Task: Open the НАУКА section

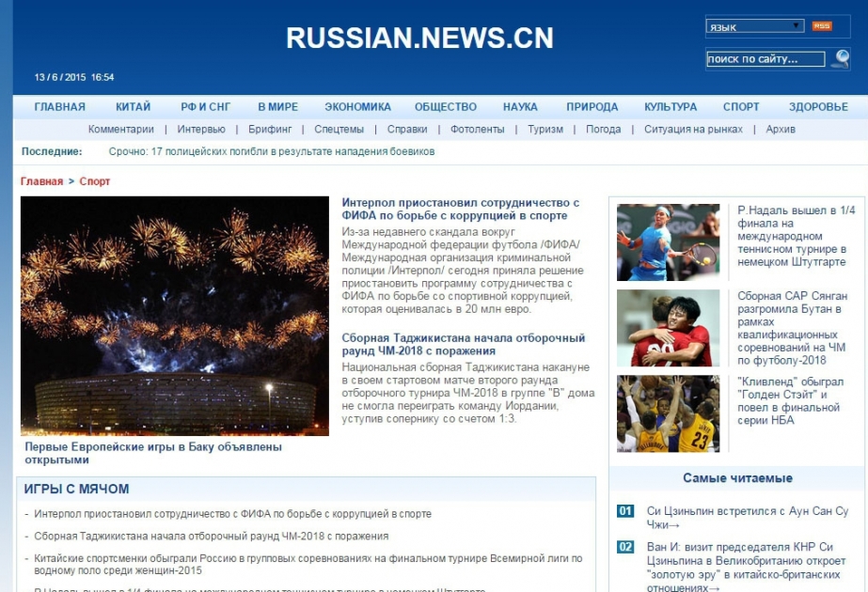Action: coord(520,107)
